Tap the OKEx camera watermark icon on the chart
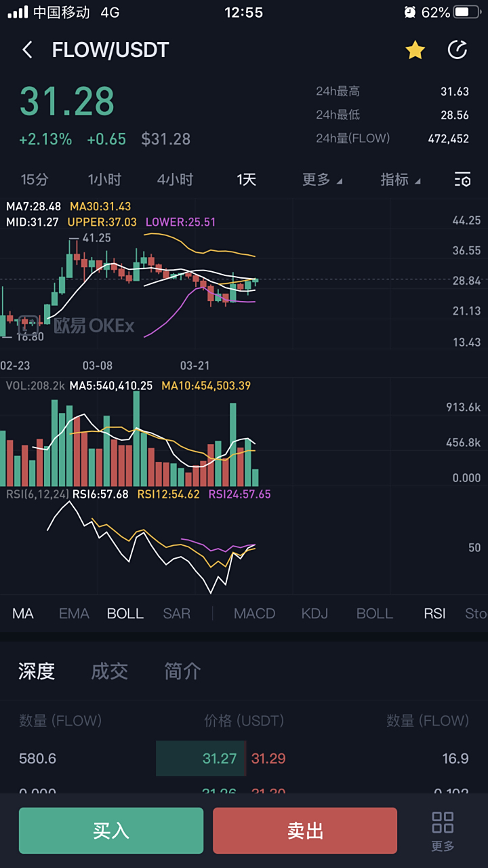Image resolution: width=488 pixels, height=868 pixels. point(28,325)
